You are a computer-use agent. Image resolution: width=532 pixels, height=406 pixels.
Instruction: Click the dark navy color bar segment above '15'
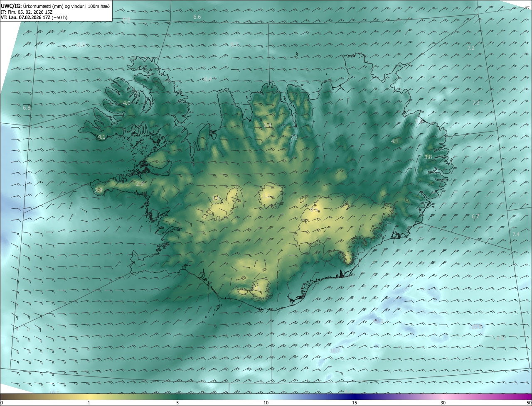(355, 396)
